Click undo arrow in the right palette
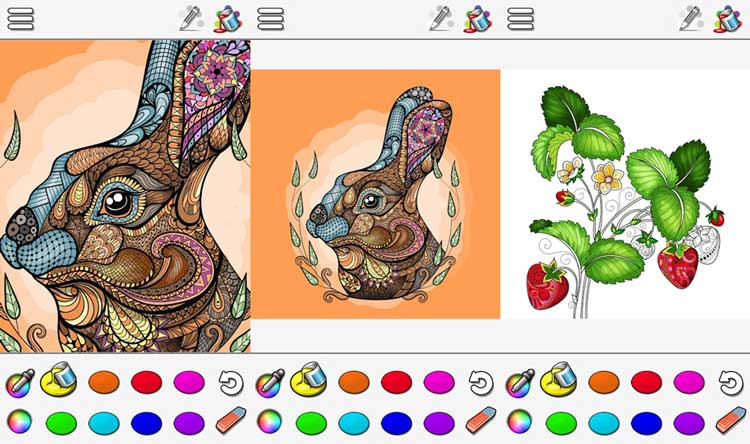 pyautogui.click(x=731, y=383)
